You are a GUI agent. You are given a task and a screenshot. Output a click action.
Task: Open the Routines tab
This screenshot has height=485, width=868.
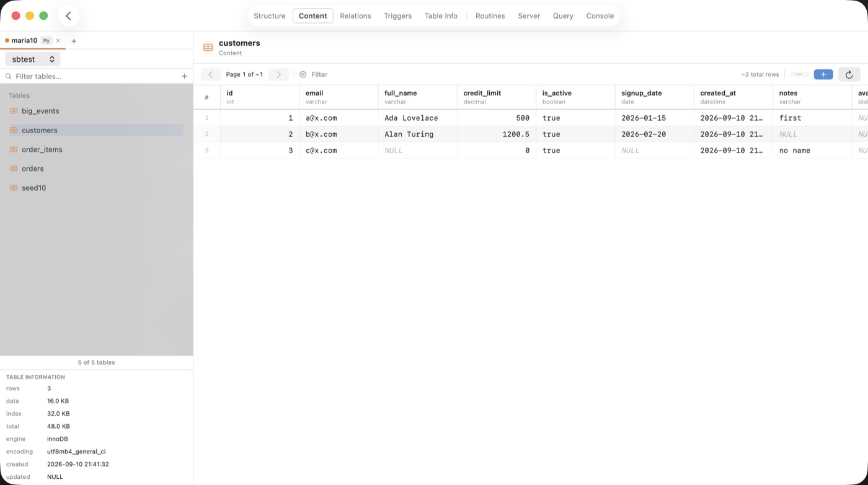click(x=490, y=16)
